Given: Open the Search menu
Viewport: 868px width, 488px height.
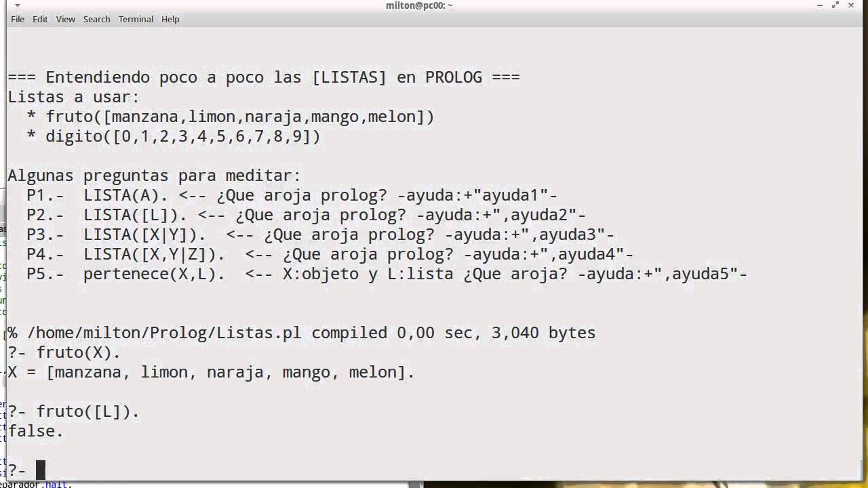Looking at the screenshot, I should (96, 19).
